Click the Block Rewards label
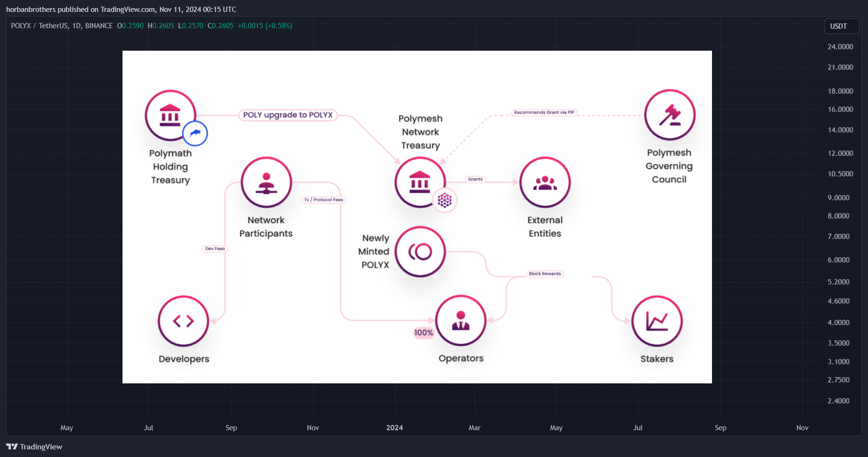 point(545,274)
